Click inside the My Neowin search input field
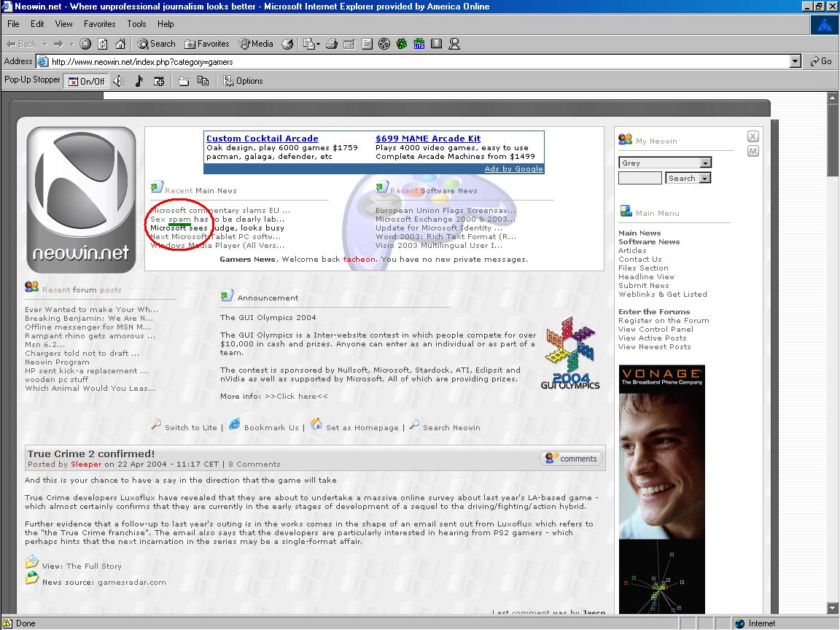The width and height of the screenshot is (840, 630). pos(639,178)
